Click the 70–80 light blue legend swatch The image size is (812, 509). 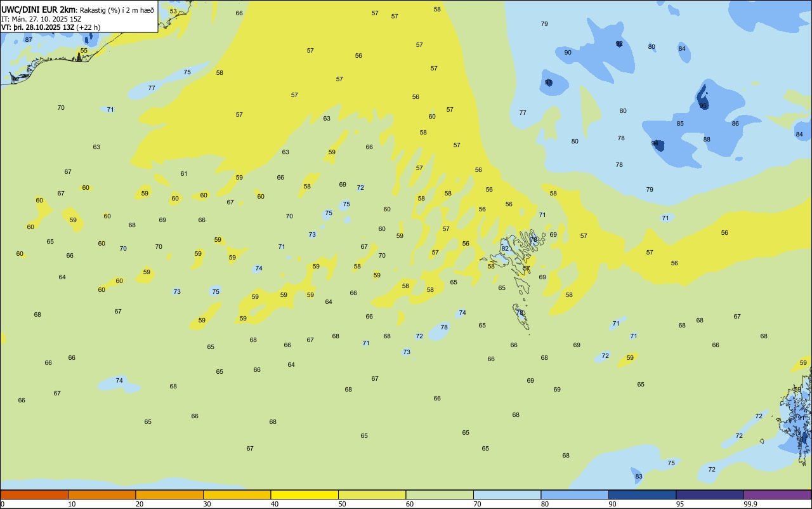[507, 494]
